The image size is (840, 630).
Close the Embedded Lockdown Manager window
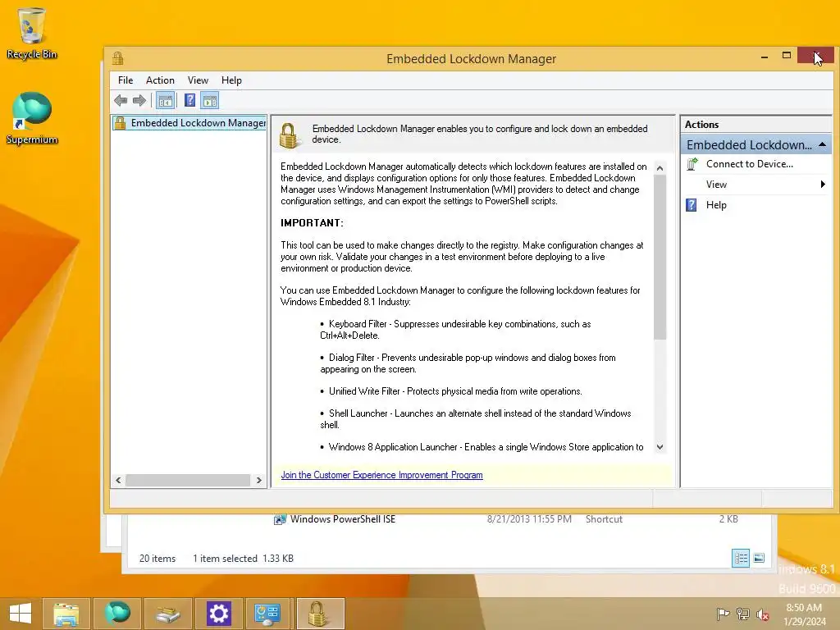[816, 56]
